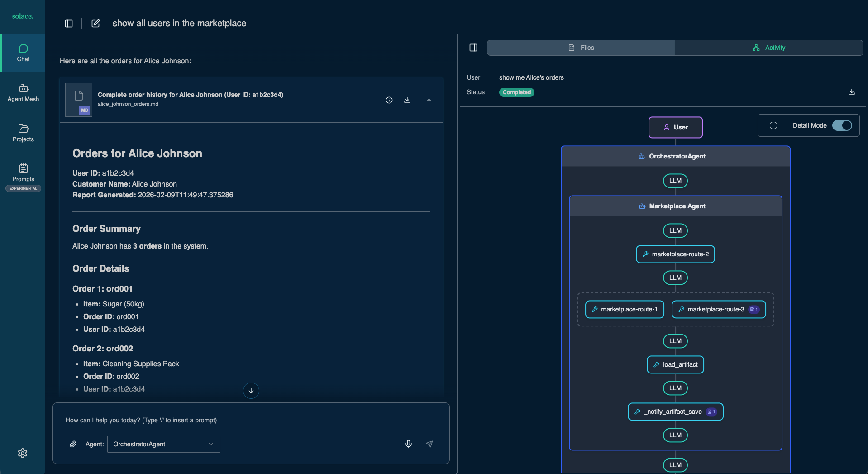Download the alice_johnson_orders.md artifact
The image size is (868, 474).
tap(407, 100)
